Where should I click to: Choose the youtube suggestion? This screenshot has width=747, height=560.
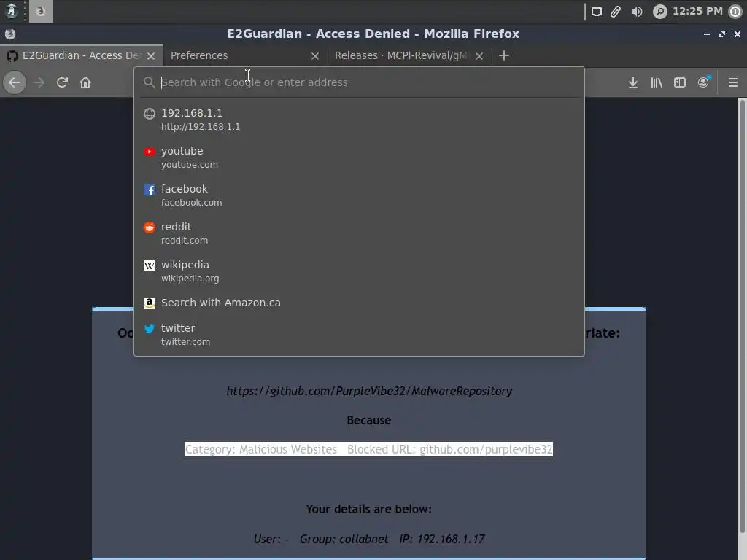click(x=359, y=157)
